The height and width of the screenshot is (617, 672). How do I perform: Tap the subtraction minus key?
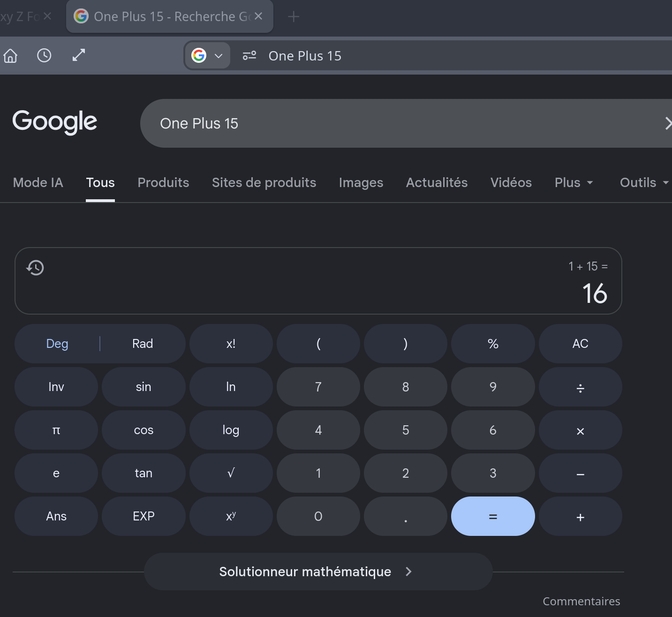click(580, 473)
